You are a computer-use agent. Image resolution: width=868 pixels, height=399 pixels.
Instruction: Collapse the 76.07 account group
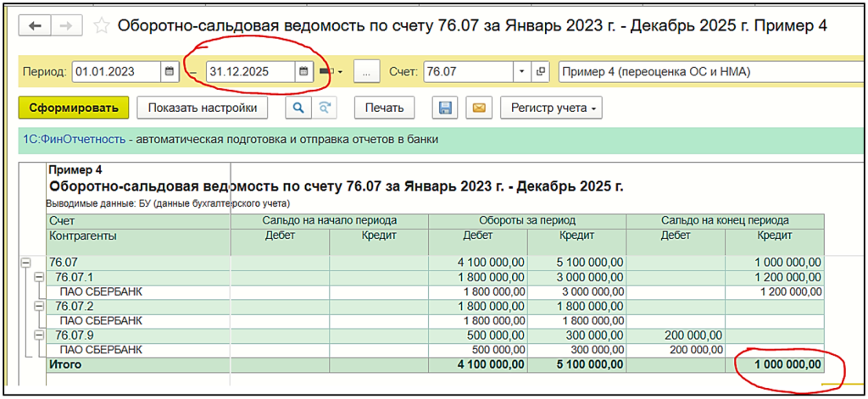click(25, 263)
